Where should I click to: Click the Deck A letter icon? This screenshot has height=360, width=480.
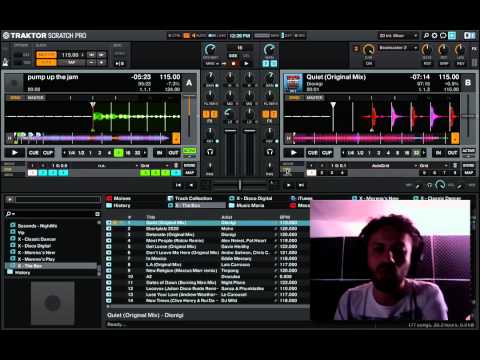click(189, 83)
